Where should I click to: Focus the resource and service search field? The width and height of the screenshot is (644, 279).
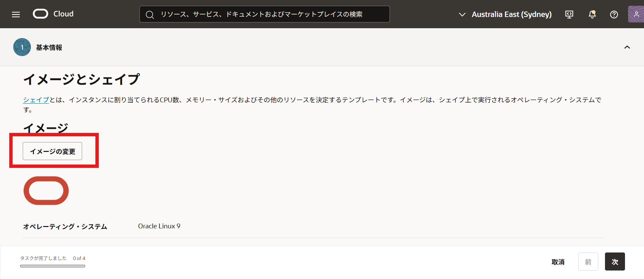coord(264,14)
